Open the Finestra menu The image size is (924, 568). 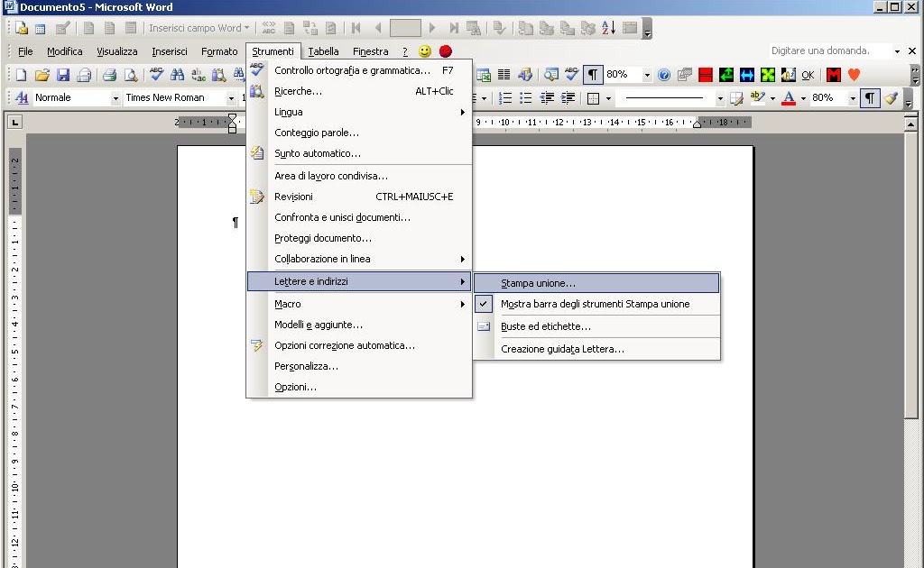(370, 51)
